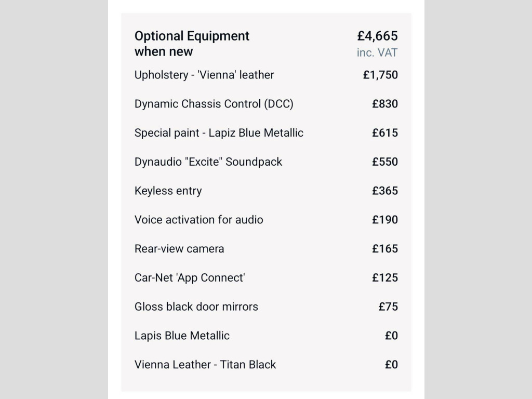532x399 pixels.
Task: Click the £4,665 total price
Action: [377, 36]
